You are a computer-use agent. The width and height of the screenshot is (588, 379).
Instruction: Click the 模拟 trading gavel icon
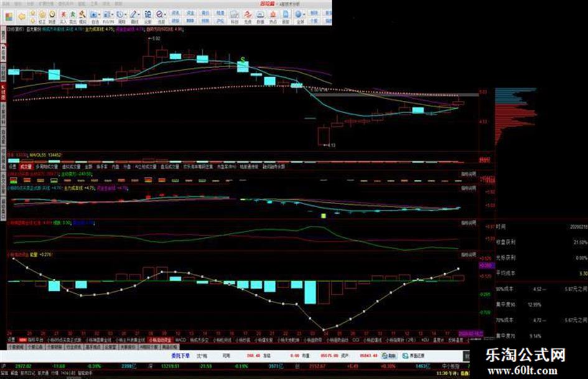[x=82, y=17]
